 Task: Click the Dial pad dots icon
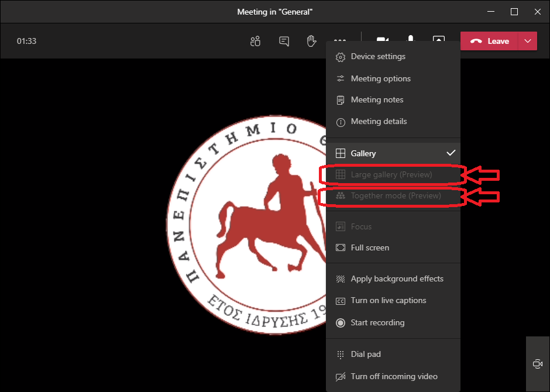click(x=341, y=355)
